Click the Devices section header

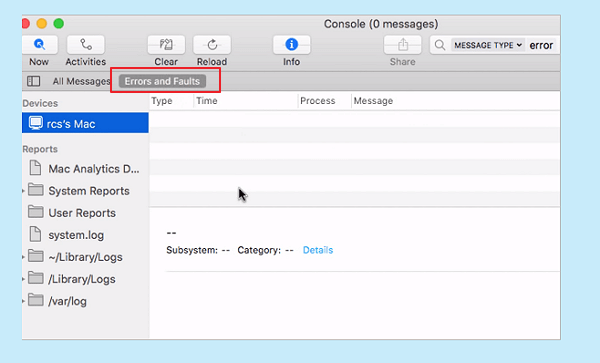pyautogui.click(x=40, y=103)
